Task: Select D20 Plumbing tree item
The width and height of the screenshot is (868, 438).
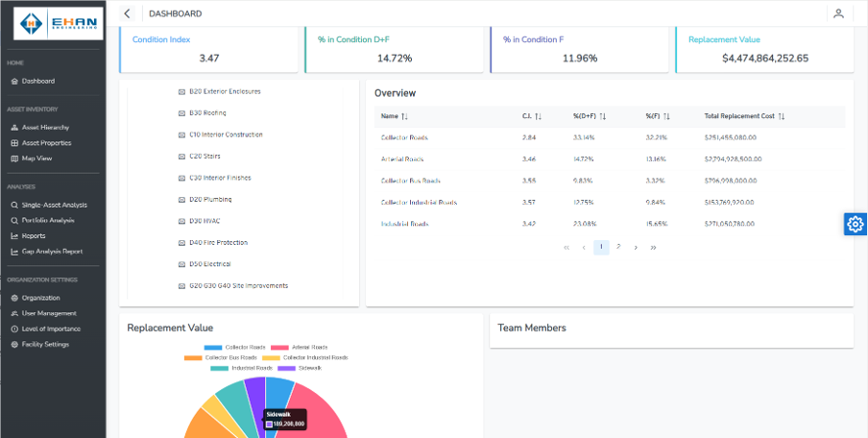Action: point(210,200)
